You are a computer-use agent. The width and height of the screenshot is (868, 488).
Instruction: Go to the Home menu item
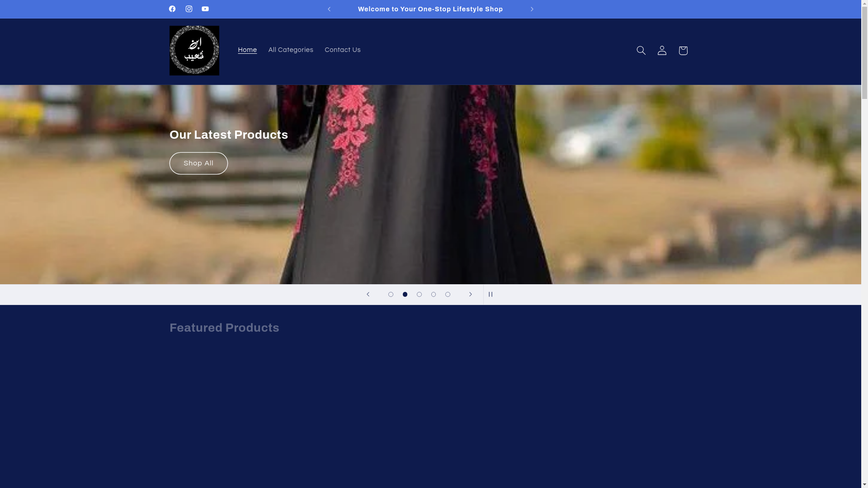247,50
